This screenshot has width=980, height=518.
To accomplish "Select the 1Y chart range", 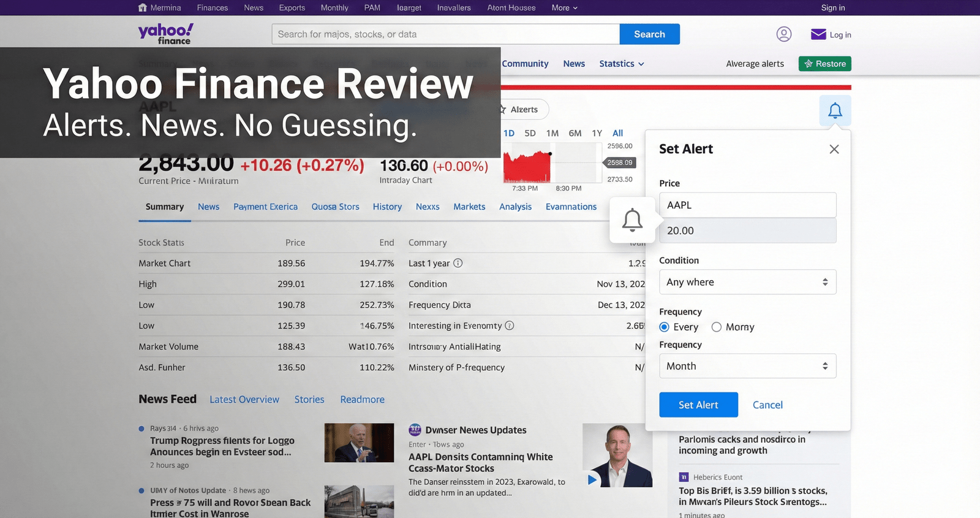I will pos(597,133).
